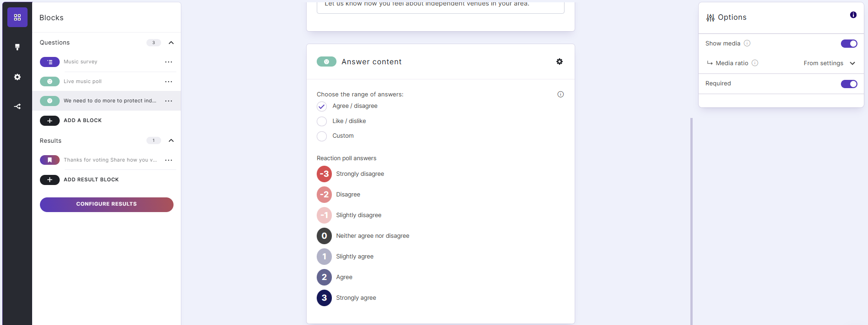Disable the Show media toggle

849,43
